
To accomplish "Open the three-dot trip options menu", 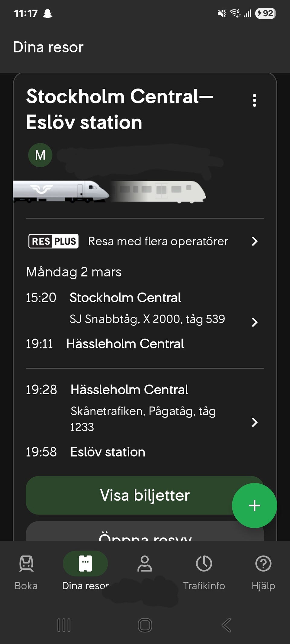I will tap(254, 100).
